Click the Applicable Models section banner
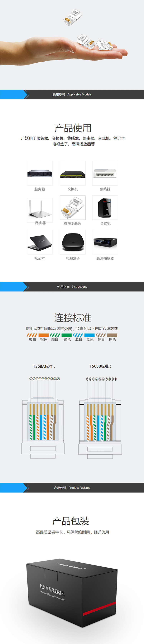 click(72, 94)
